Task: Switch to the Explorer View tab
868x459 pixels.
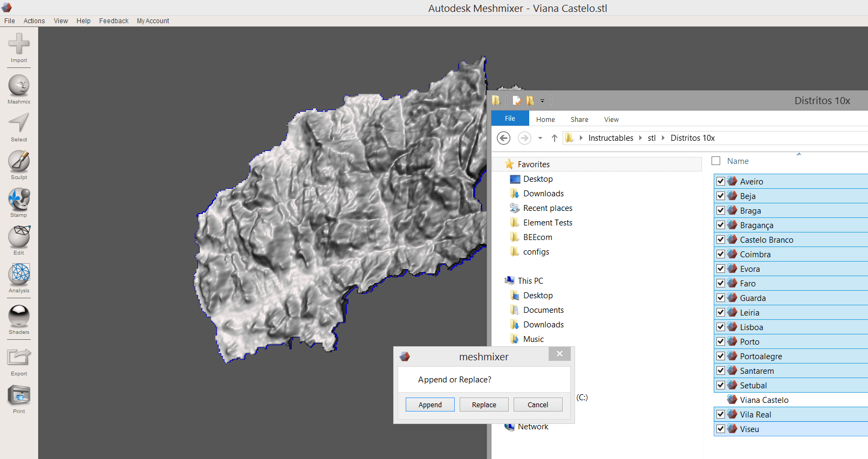Action: (x=611, y=120)
